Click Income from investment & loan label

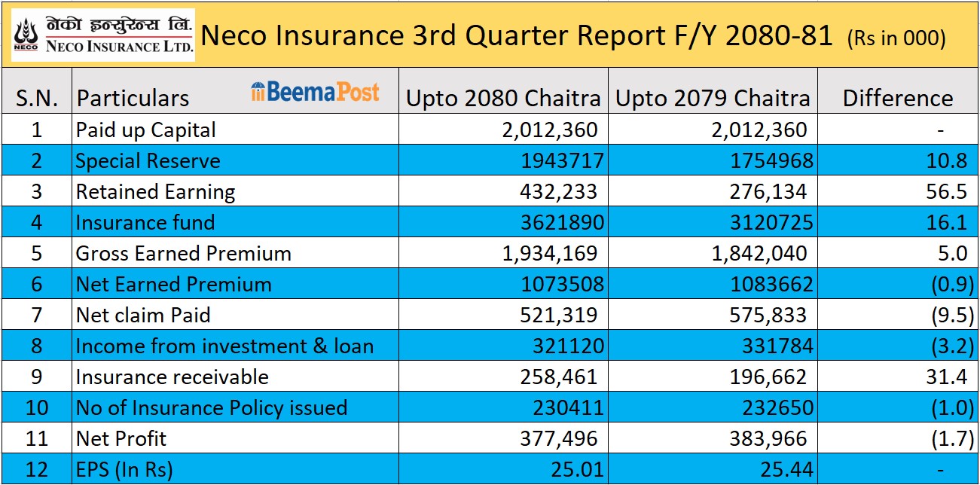coord(224,346)
